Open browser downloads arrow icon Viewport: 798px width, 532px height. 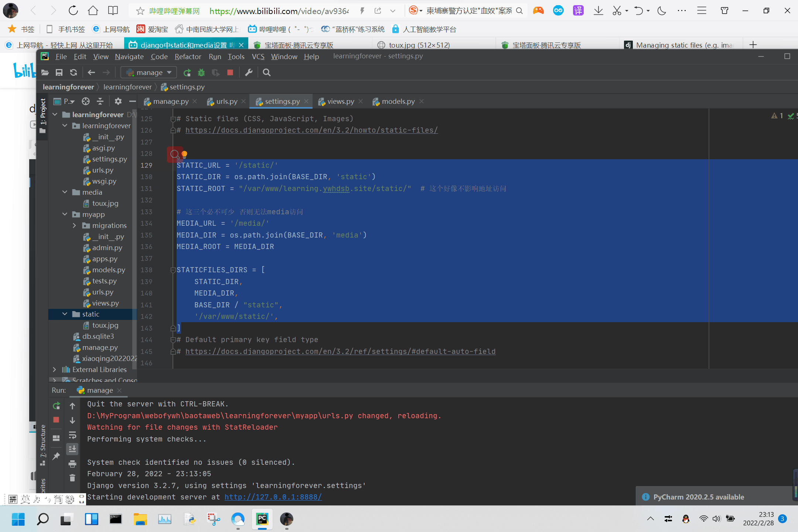pos(598,11)
